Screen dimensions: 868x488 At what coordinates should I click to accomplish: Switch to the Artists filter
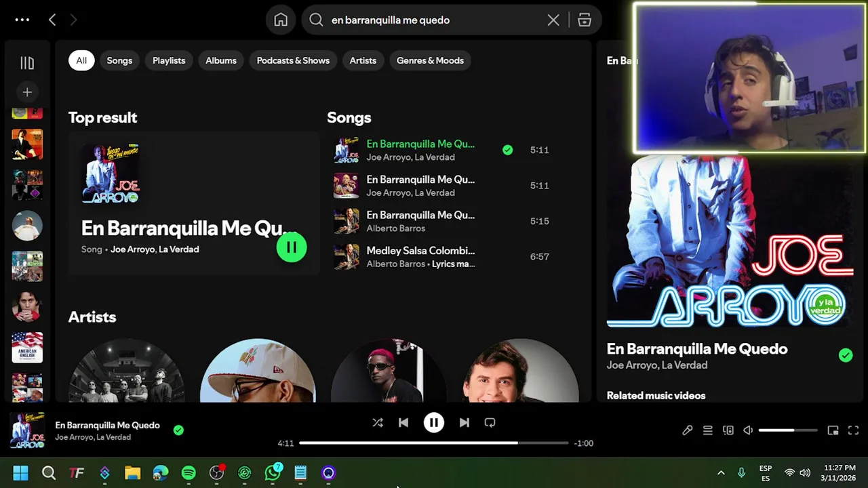click(x=363, y=60)
